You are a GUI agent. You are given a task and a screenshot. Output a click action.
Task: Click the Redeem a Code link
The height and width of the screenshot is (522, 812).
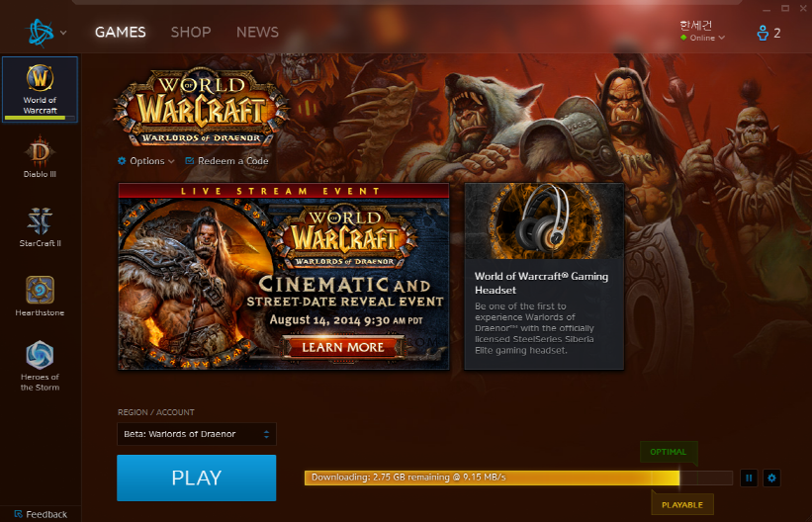tap(232, 161)
